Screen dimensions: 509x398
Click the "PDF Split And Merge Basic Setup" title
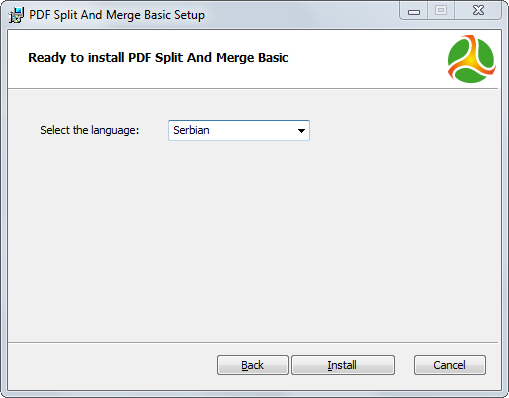pos(117,15)
